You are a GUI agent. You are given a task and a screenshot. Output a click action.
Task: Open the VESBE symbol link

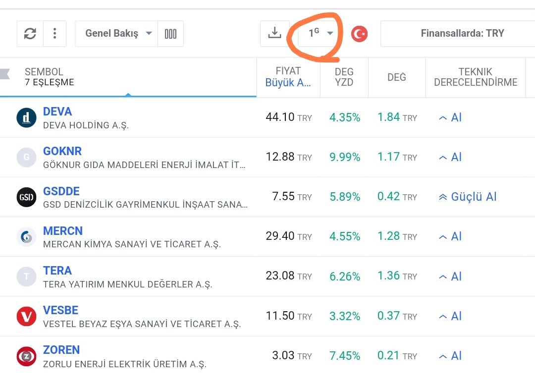[61, 310]
